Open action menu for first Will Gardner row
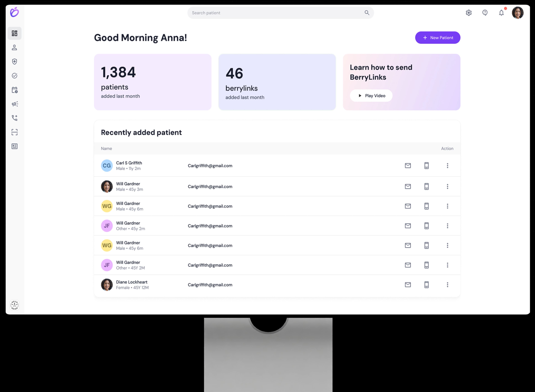The width and height of the screenshot is (535, 392). pos(448,186)
